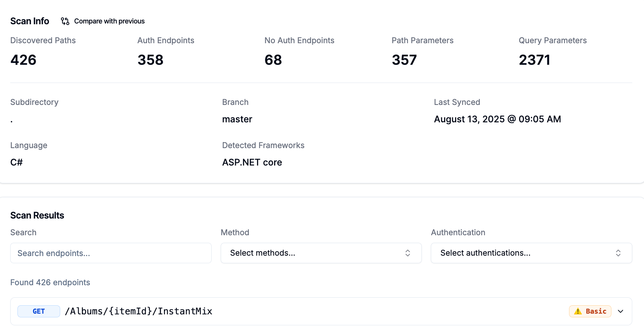Expand the /Albums/{itemId}/InstantMix endpoint row chevron
The width and height of the screenshot is (644, 328).
tap(621, 311)
